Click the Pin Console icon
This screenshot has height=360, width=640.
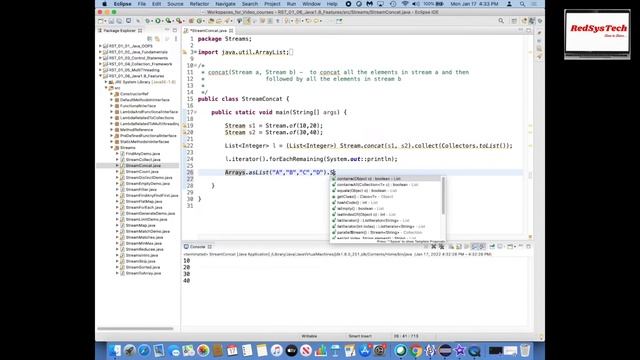(x=492, y=247)
